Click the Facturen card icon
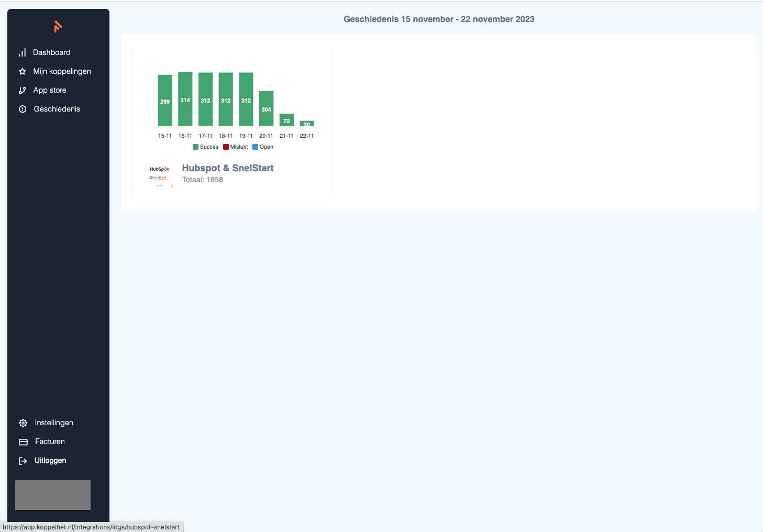 pyautogui.click(x=23, y=442)
